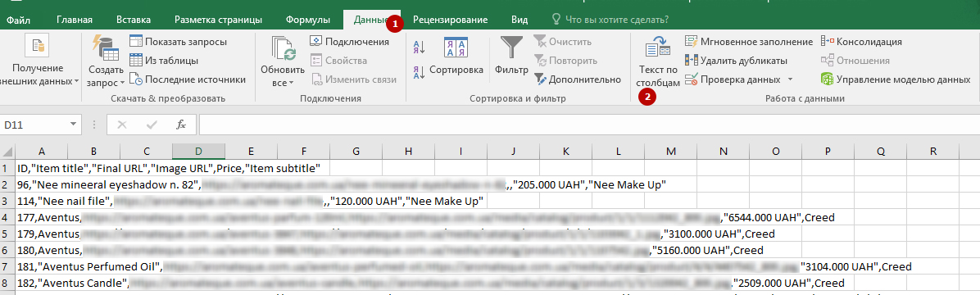Select column A header
The height and width of the screenshot is (295, 980).
41,152
